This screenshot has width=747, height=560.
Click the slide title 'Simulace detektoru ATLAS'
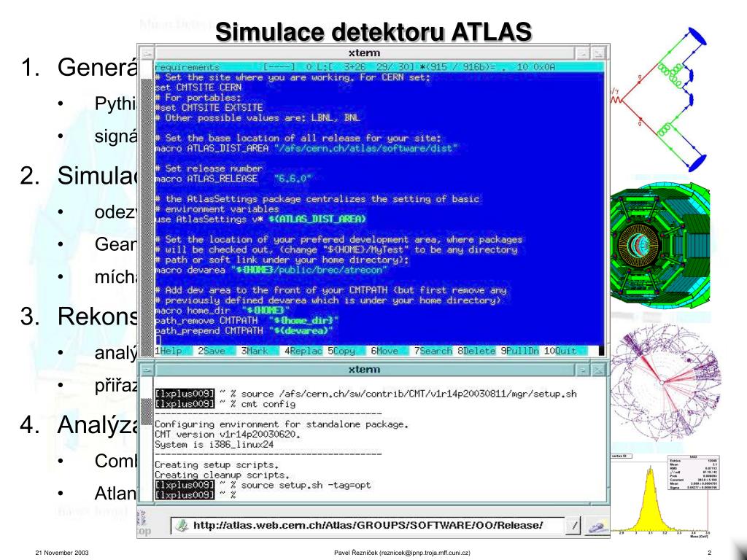[373, 32]
